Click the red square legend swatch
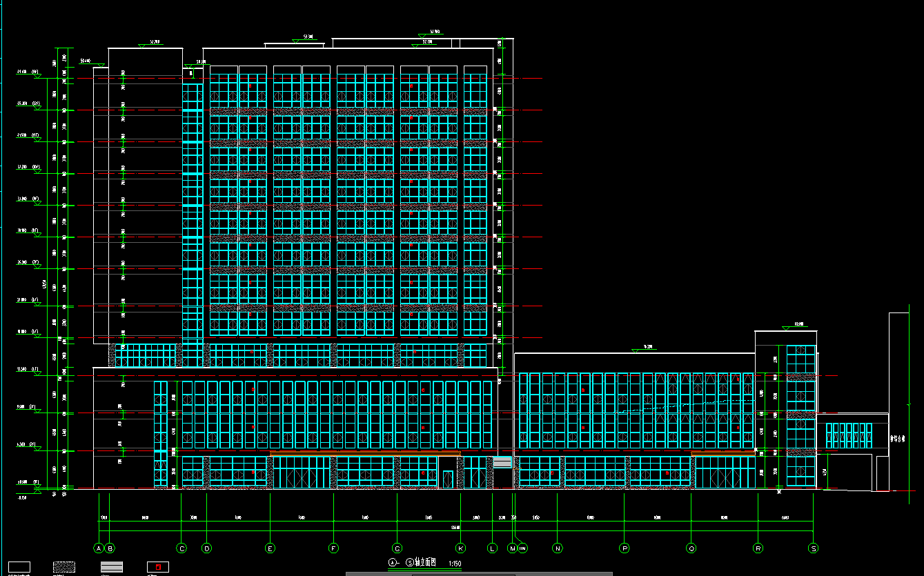 tap(157, 567)
